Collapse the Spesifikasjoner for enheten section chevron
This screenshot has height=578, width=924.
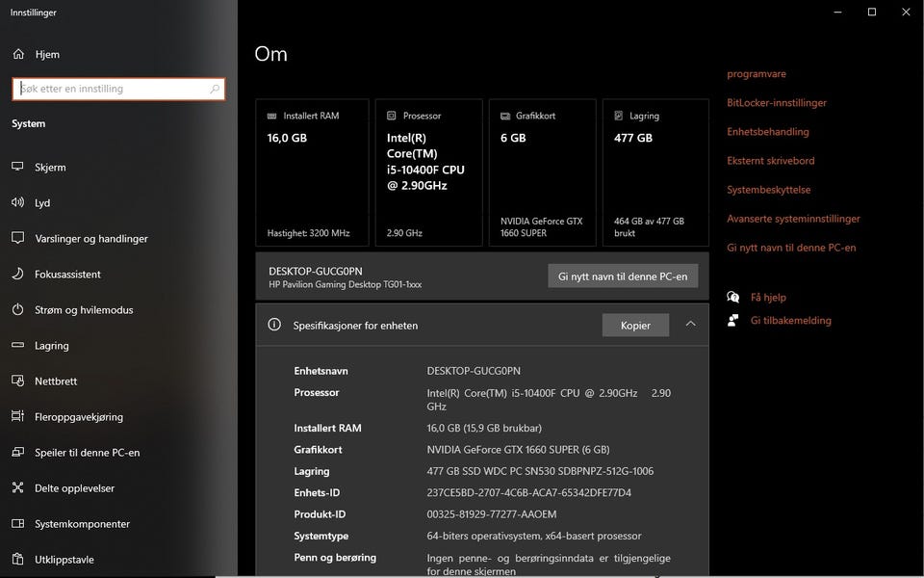(x=691, y=325)
